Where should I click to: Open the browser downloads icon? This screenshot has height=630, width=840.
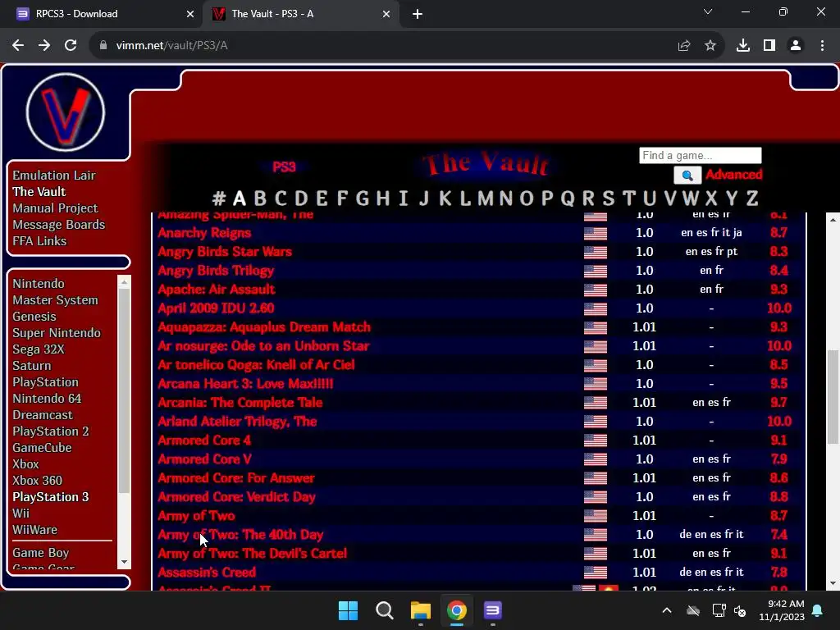point(743,46)
